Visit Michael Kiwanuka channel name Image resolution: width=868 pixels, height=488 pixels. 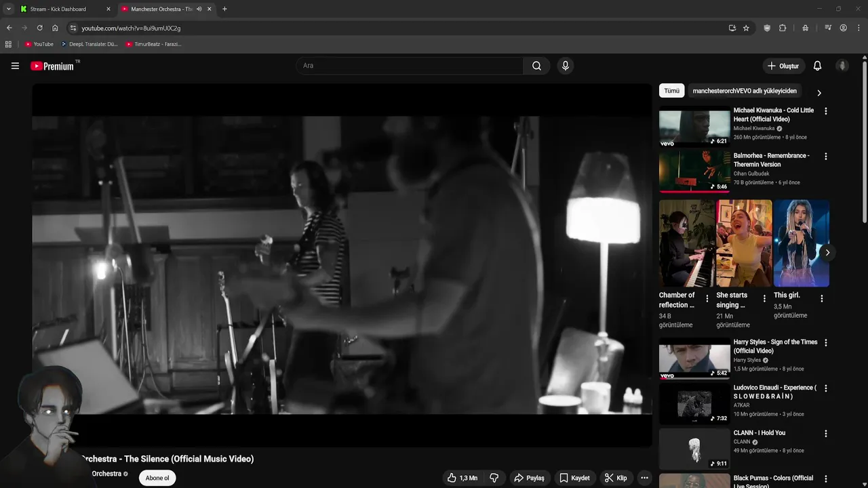[753, 128]
